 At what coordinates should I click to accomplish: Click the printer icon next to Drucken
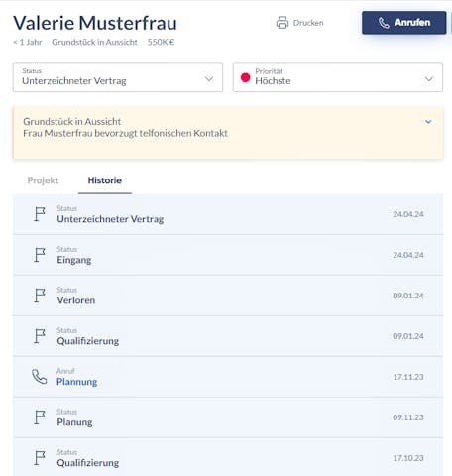282,23
